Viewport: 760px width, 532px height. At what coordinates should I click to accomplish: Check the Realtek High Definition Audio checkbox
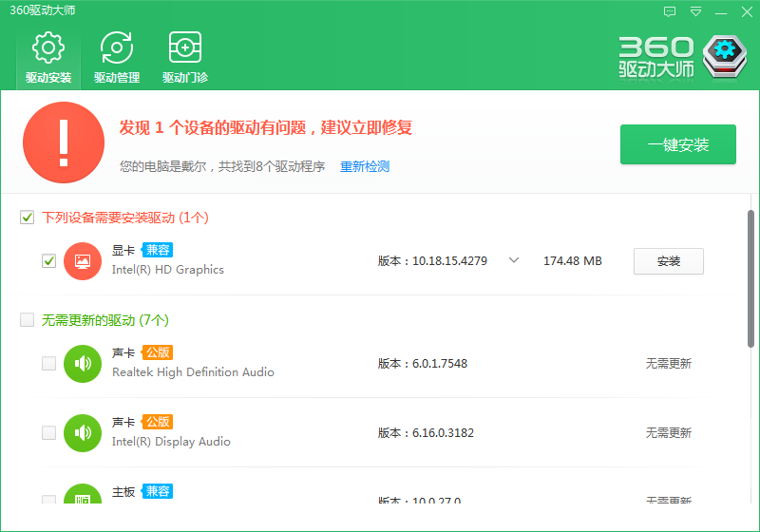[49, 364]
